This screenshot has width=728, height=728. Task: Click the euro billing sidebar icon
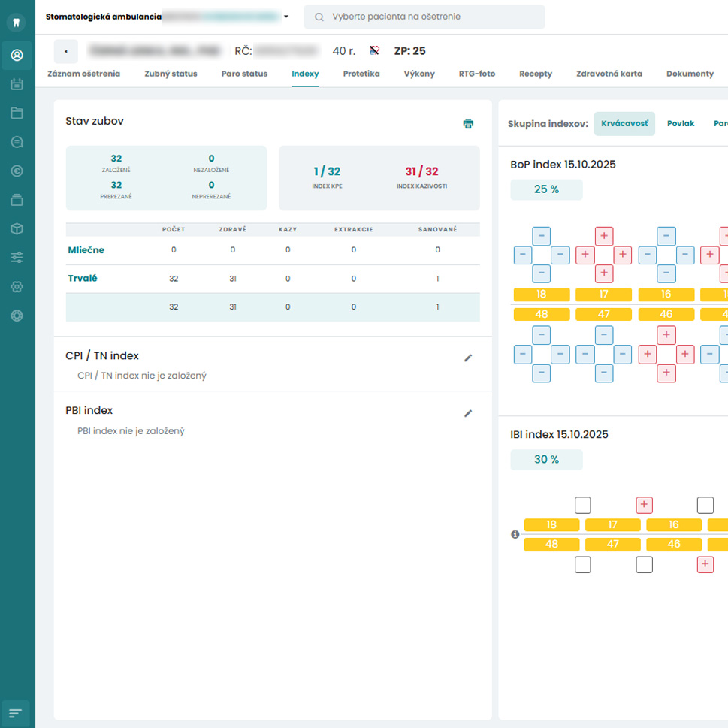pyautogui.click(x=17, y=171)
